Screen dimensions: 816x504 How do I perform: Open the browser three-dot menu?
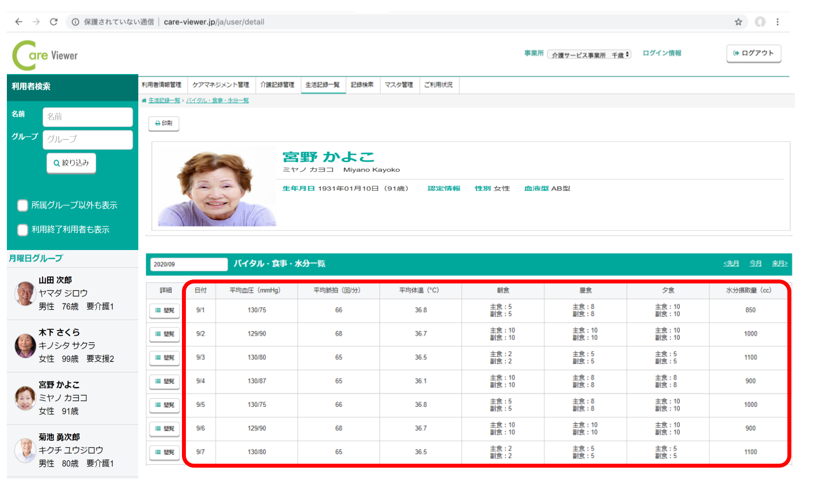[x=777, y=22]
